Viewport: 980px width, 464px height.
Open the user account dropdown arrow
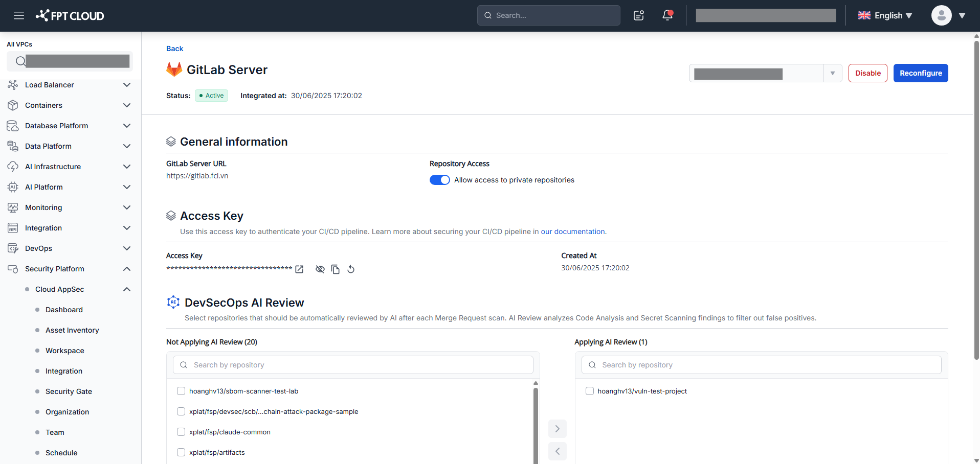pyautogui.click(x=962, y=15)
